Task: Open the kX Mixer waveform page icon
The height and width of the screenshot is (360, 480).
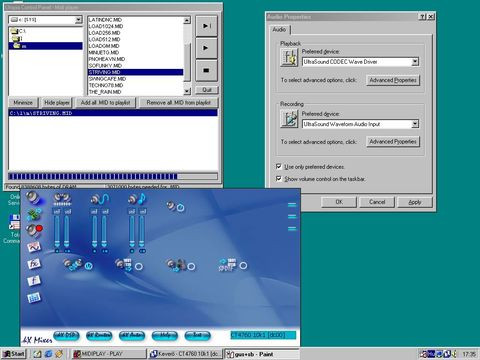Action: 34,247
